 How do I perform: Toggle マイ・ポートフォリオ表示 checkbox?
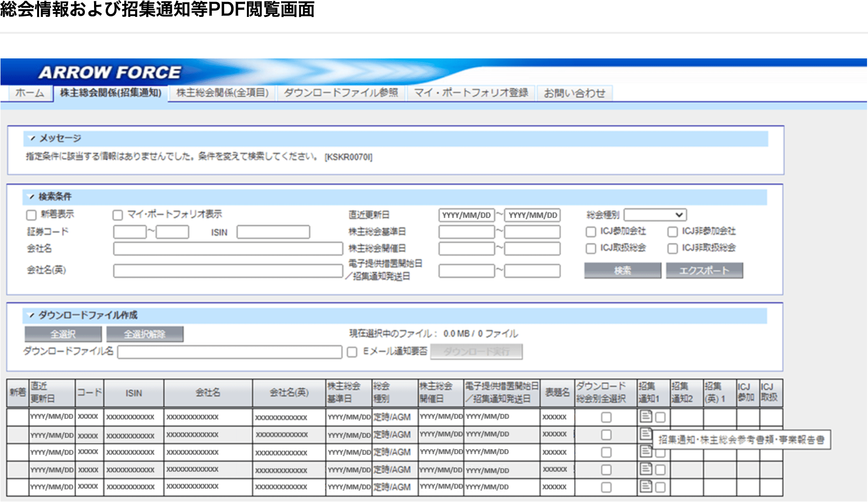point(118,215)
